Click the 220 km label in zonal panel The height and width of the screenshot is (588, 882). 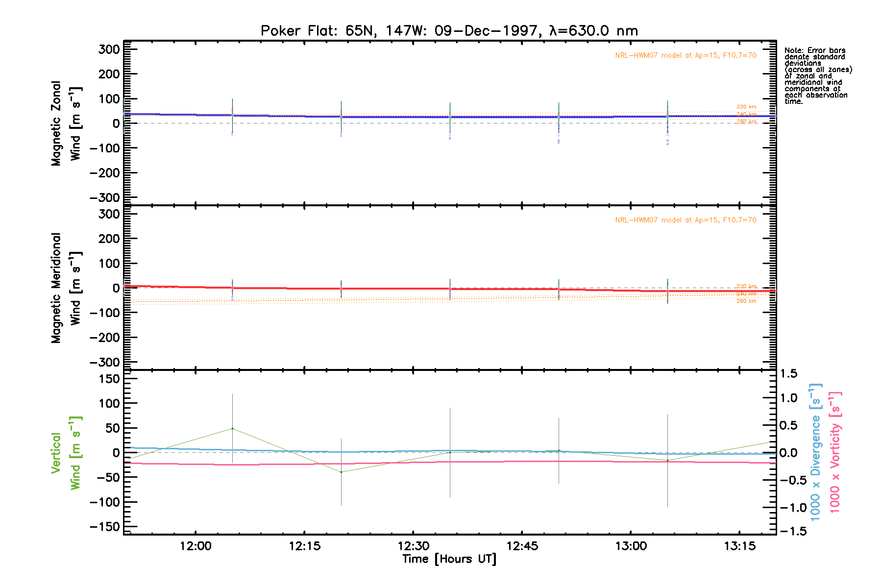coord(746,107)
